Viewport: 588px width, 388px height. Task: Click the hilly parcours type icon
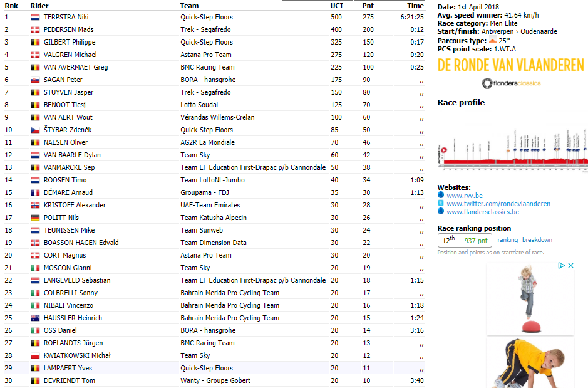(x=492, y=40)
